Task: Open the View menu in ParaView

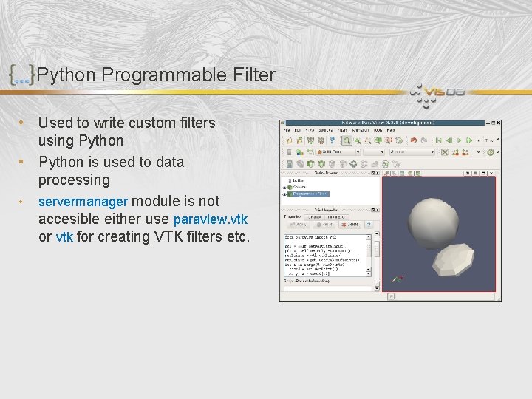Action: 310,130
